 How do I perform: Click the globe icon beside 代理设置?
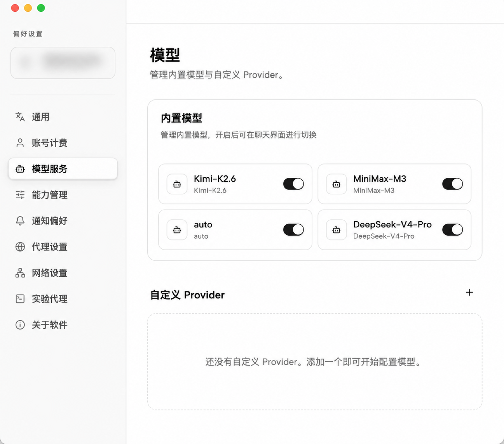pyautogui.click(x=20, y=247)
